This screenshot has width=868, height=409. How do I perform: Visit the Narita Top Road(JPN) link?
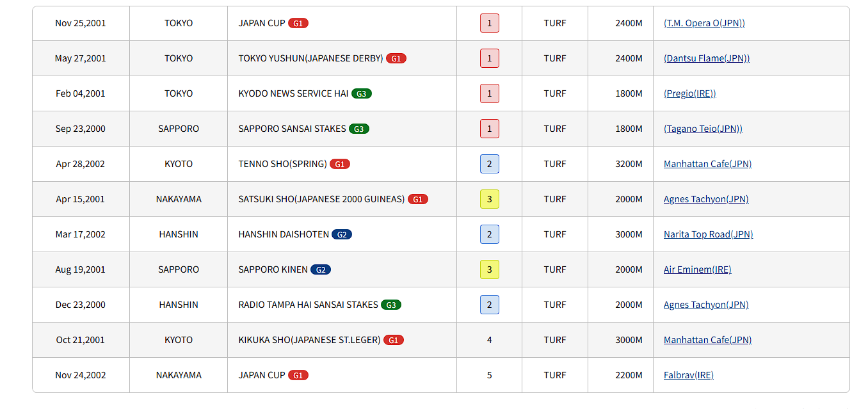pyautogui.click(x=708, y=234)
